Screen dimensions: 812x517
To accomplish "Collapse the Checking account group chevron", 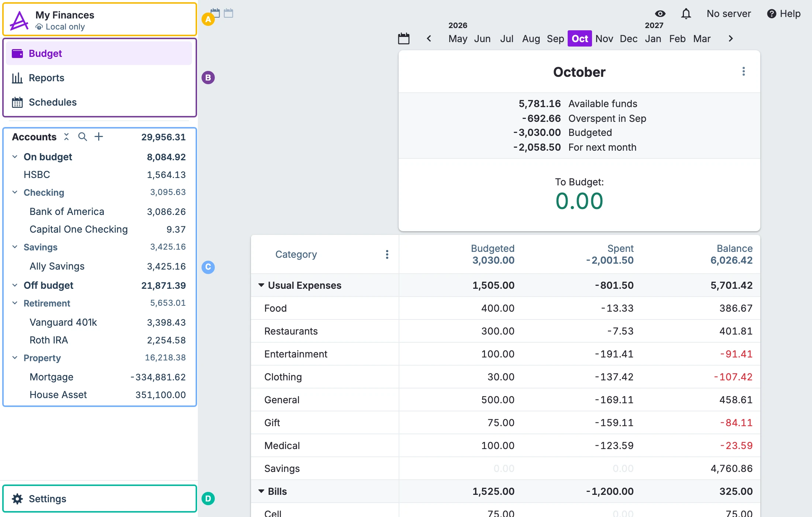I will [x=15, y=192].
